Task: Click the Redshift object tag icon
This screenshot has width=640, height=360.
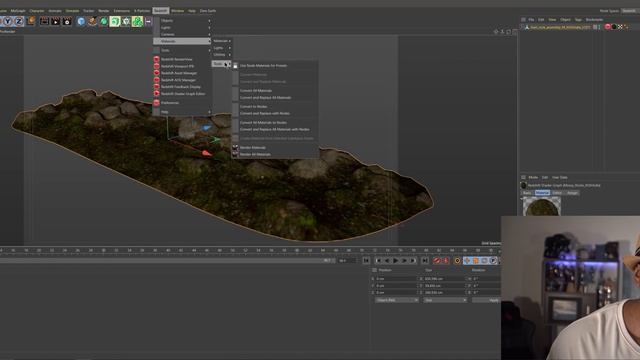Action: coord(608,27)
